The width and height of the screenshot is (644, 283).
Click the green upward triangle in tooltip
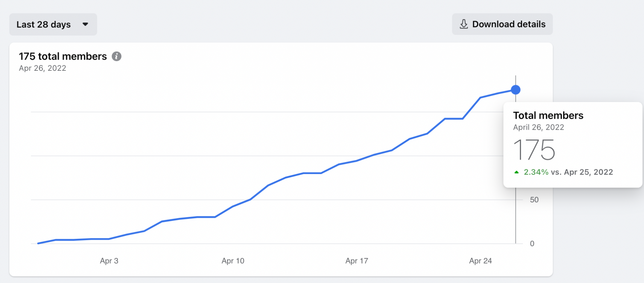pyautogui.click(x=517, y=172)
